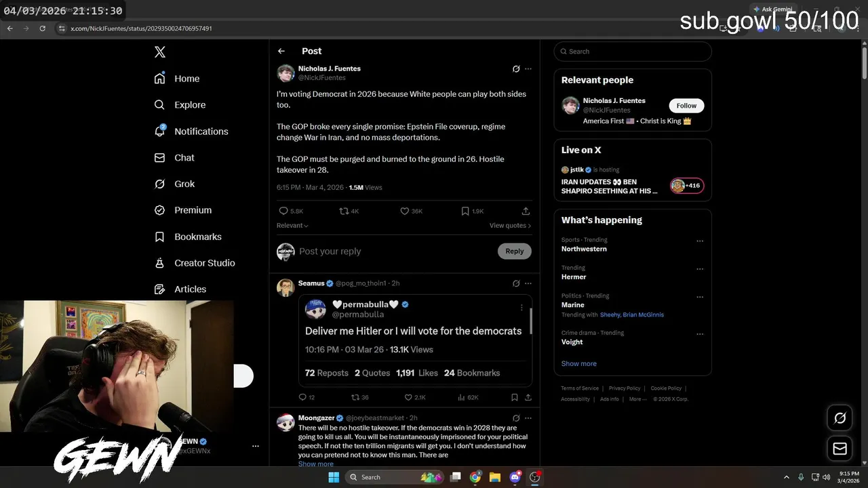Click Show more under What's happening

tap(579, 364)
